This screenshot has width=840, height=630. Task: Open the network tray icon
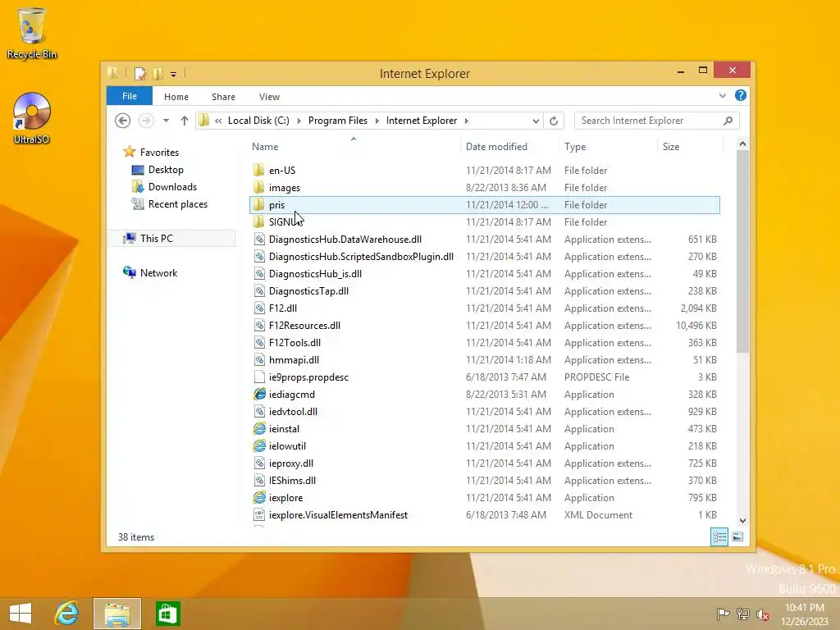pos(743,614)
